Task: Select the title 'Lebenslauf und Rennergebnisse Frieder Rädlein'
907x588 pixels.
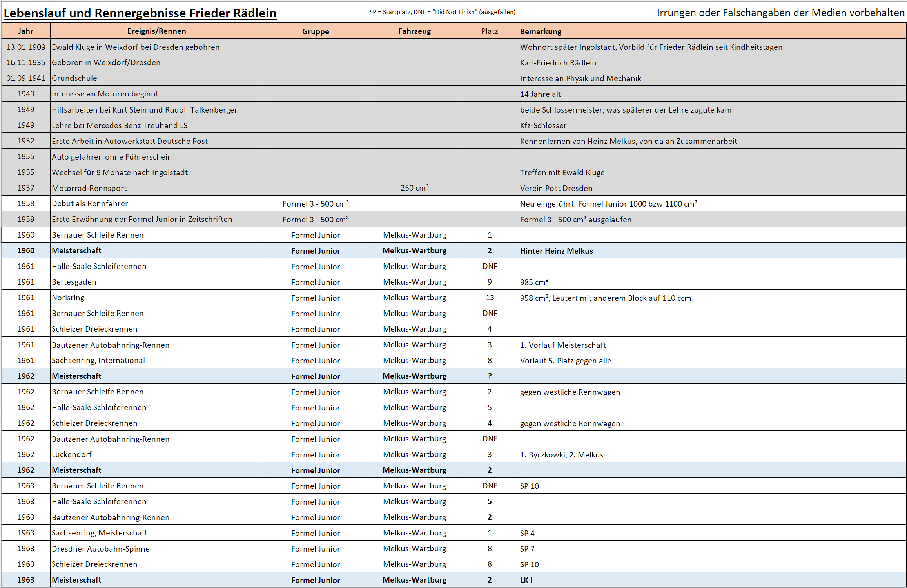Action: coord(140,13)
